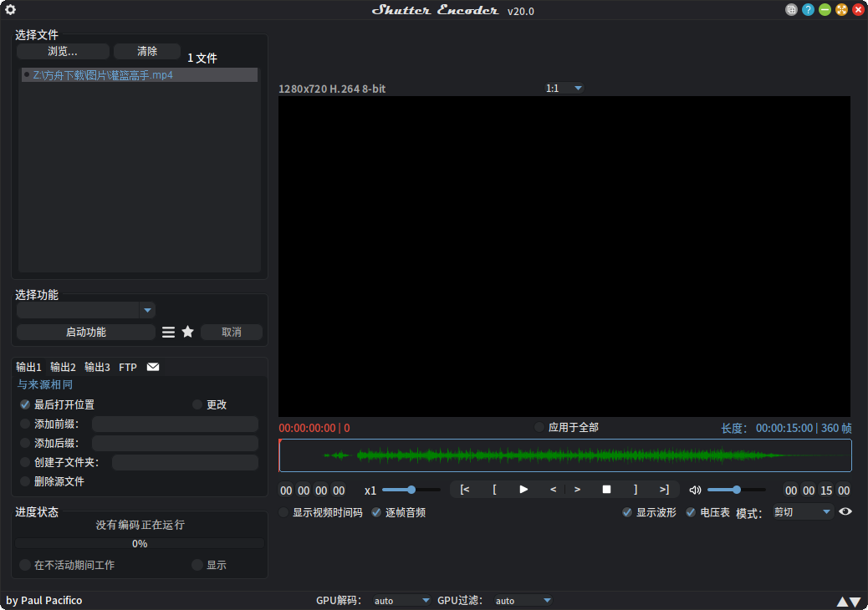This screenshot has height=610, width=868.
Task: Open the settings gear icon
Action: [x=10, y=9]
